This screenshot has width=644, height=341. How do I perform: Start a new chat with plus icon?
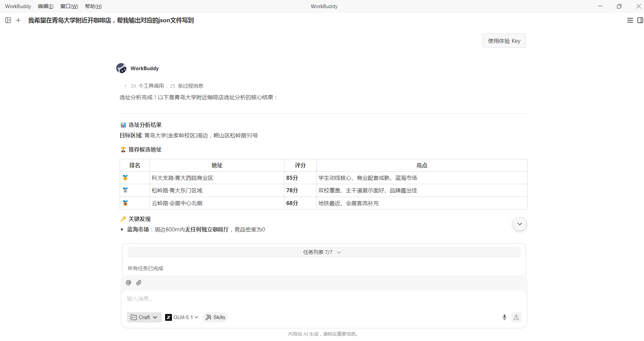[x=18, y=20]
